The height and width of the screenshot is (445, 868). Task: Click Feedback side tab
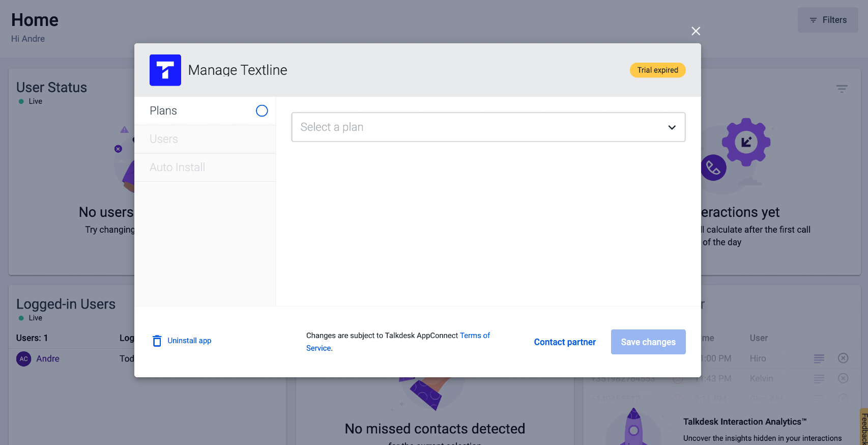(x=863, y=427)
